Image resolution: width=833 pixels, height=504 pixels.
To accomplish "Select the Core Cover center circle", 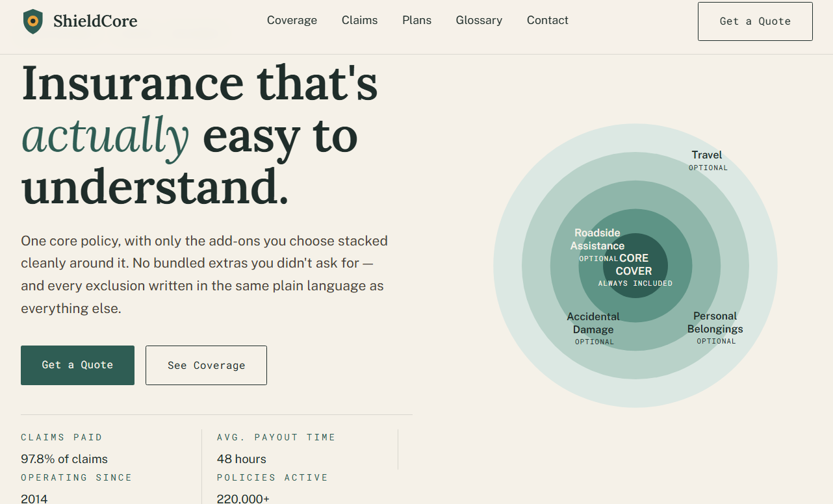I will (635, 266).
